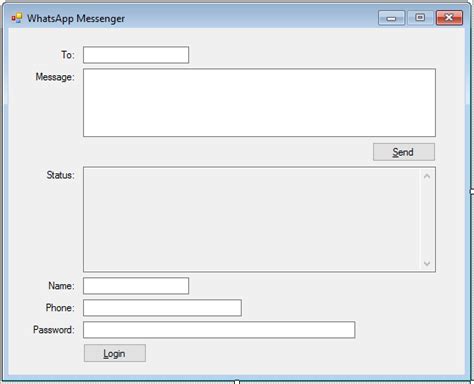Click the Status scrollbar down arrow
The image size is (474, 384).
click(427, 263)
